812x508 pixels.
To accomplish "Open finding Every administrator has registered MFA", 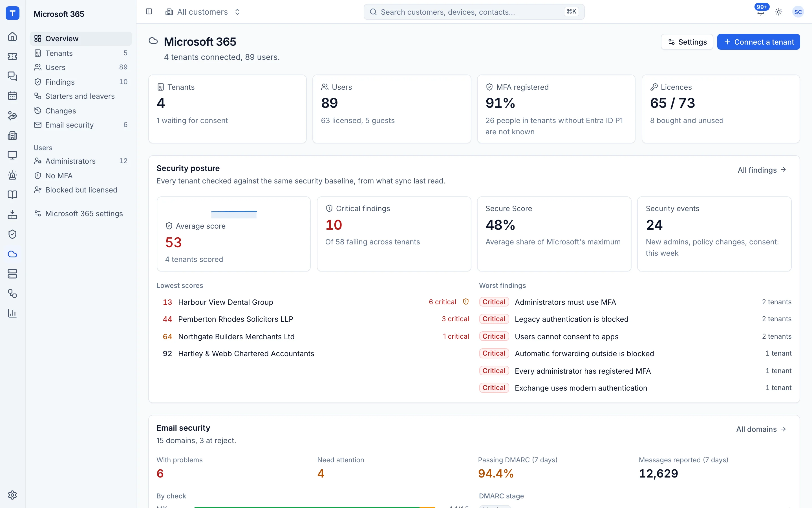I will tap(635, 371).
